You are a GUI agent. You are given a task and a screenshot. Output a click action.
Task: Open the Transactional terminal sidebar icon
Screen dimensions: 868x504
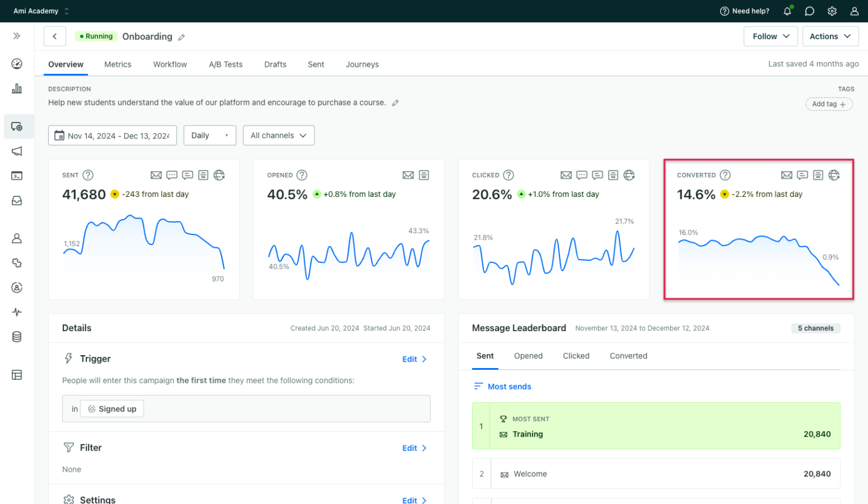17,176
